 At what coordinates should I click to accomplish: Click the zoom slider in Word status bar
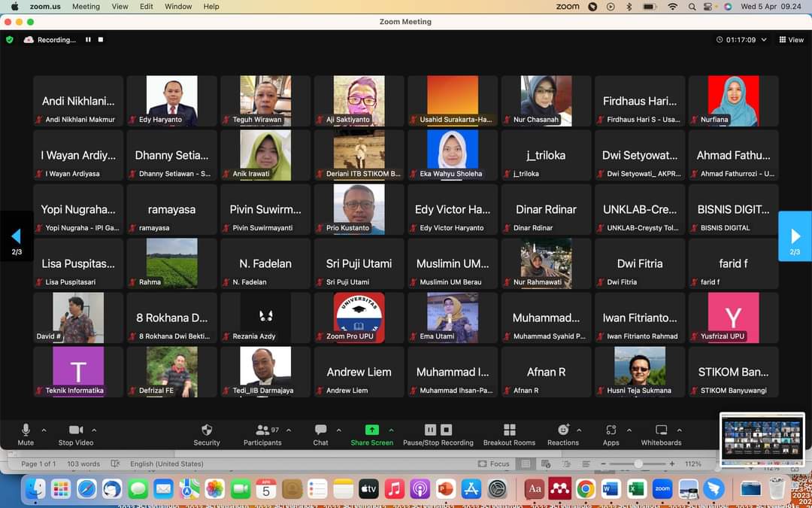[638, 464]
